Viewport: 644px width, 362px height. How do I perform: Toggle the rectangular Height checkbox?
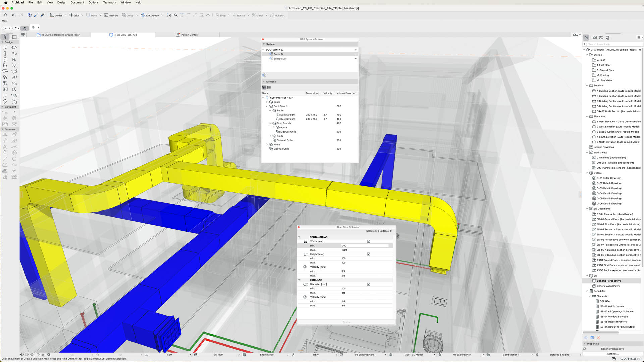click(x=368, y=254)
